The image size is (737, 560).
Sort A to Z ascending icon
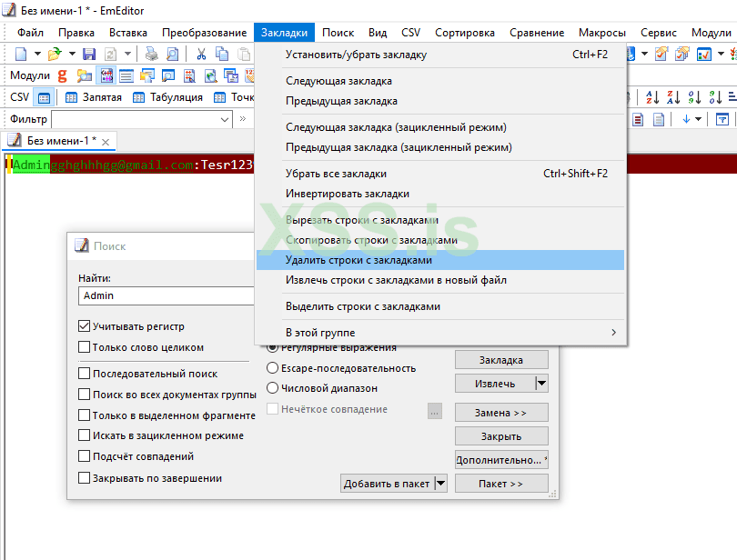point(652,97)
